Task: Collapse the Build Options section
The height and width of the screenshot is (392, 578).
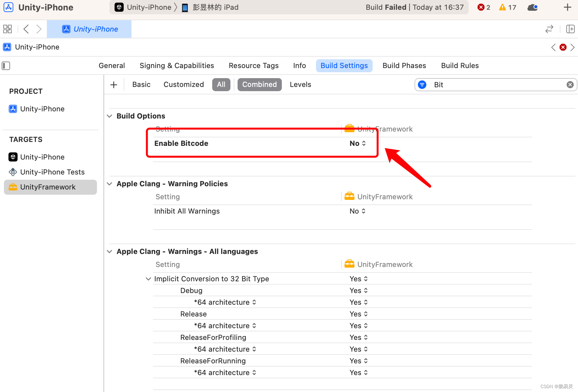Action: (110, 116)
